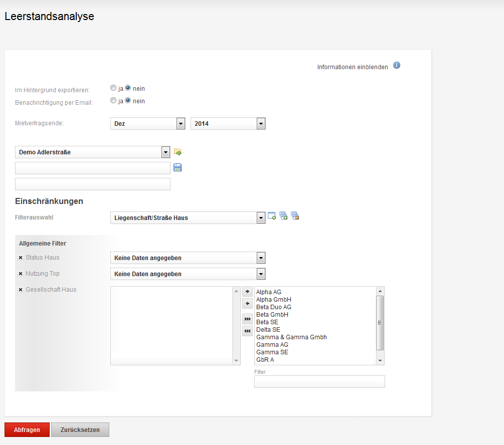504x445 pixels.
Task: Click the blue floppy disk save icon
Action: coord(178,167)
